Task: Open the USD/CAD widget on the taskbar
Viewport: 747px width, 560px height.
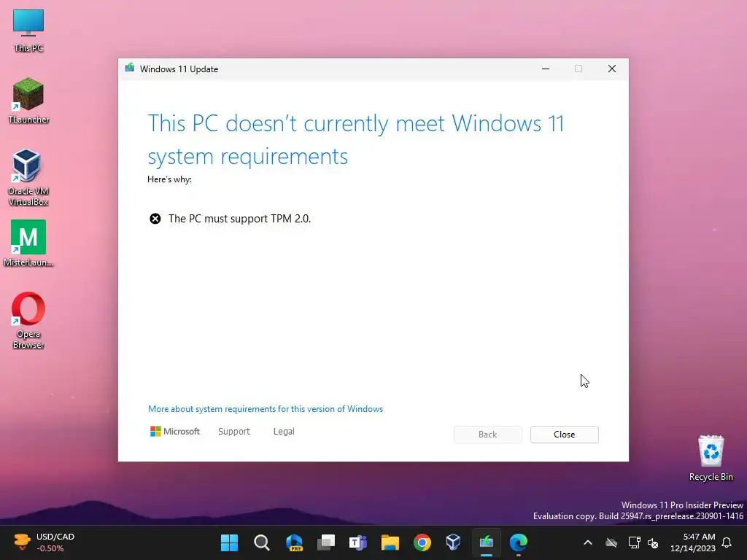Action: point(44,542)
